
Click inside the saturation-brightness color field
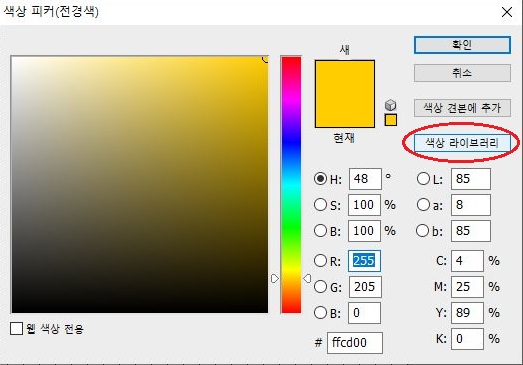pos(139,185)
